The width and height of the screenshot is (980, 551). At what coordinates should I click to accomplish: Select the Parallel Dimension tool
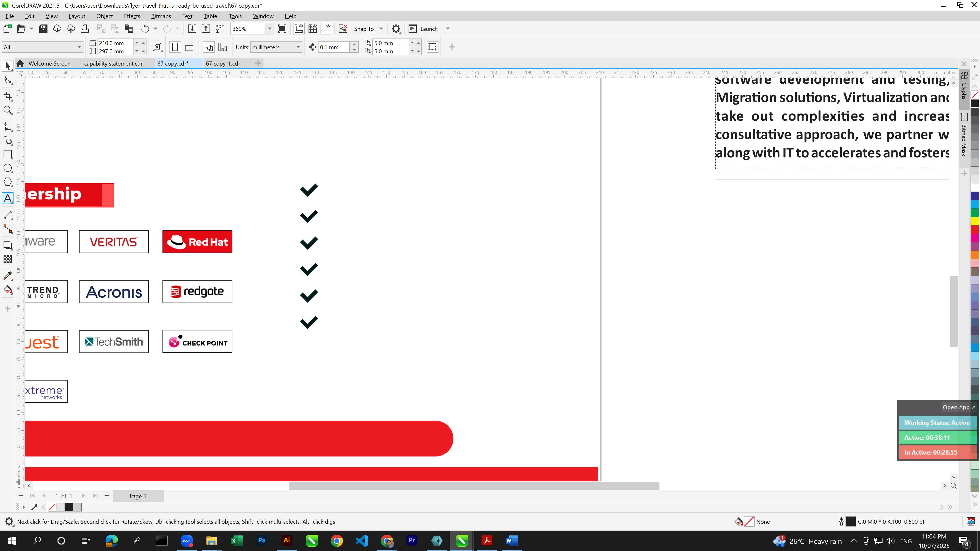(8, 215)
